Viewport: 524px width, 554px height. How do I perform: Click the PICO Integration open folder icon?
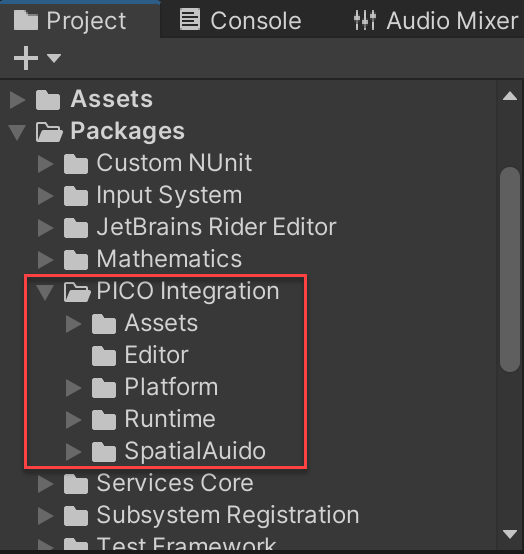pos(77,292)
